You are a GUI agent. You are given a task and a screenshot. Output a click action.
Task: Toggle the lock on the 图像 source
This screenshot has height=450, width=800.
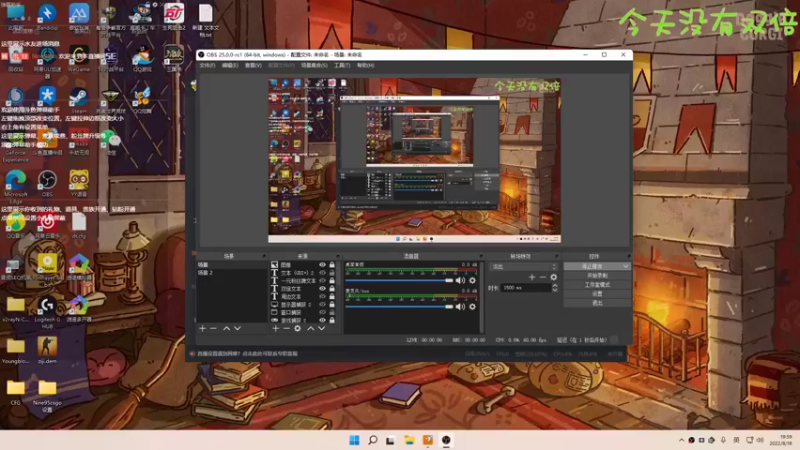click(x=332, y=265)
